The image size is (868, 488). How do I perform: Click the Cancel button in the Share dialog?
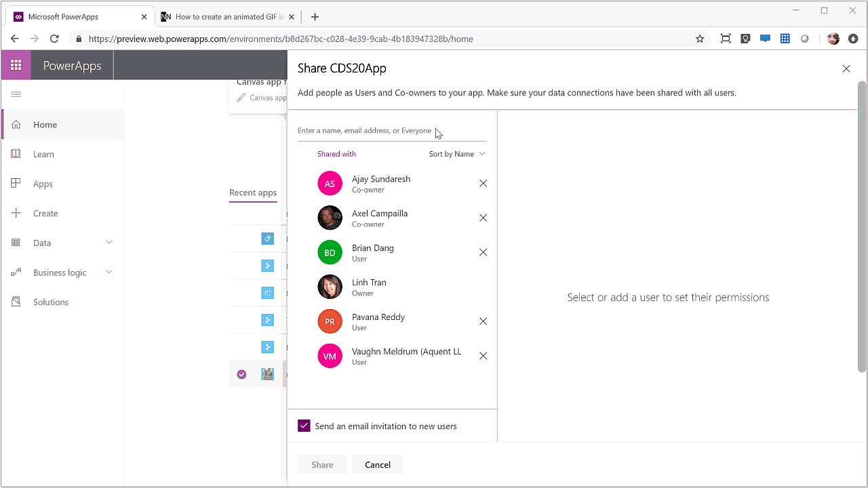(377, 464)
